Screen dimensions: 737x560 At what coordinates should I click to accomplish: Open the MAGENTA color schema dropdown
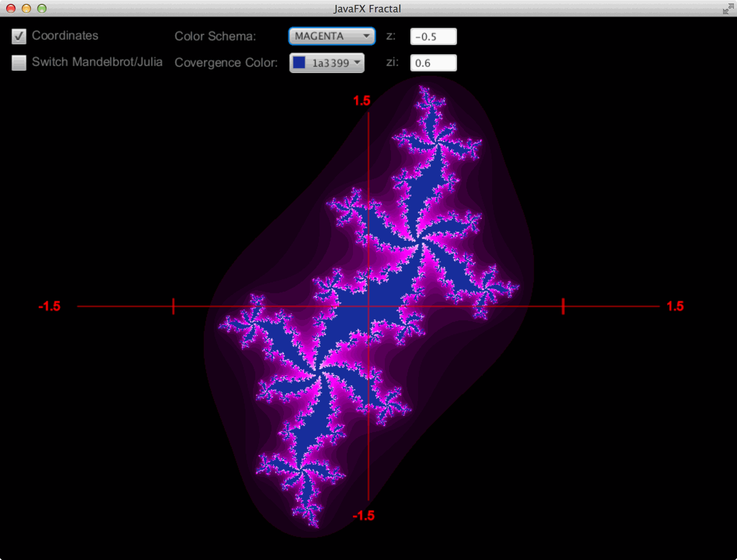click(x=331, y=36)
